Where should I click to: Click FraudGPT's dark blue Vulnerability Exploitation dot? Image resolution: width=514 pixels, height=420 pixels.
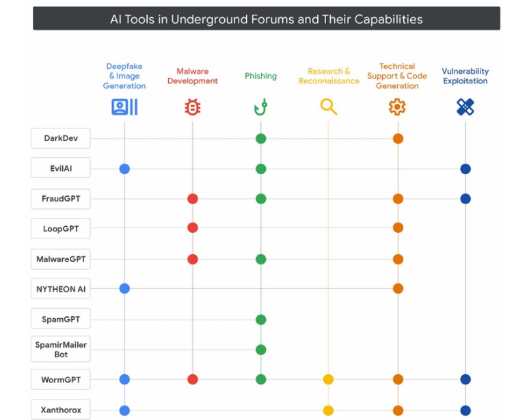pyautogui.click(x=465, y=199)
